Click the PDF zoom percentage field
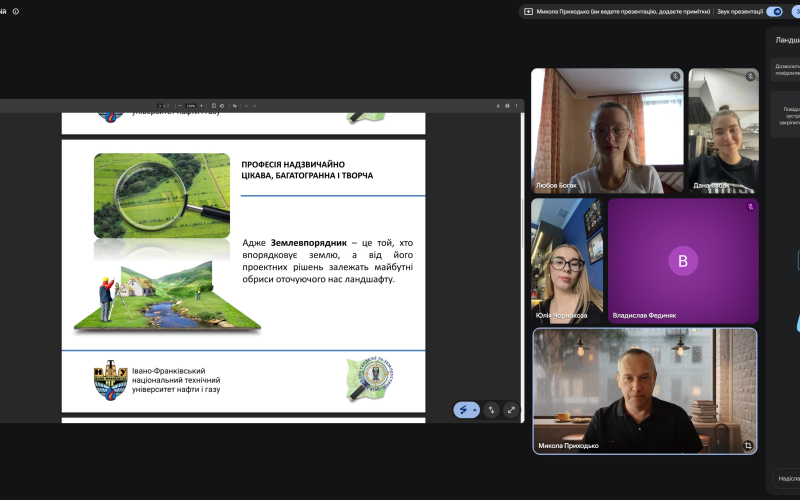 [191, 106]
